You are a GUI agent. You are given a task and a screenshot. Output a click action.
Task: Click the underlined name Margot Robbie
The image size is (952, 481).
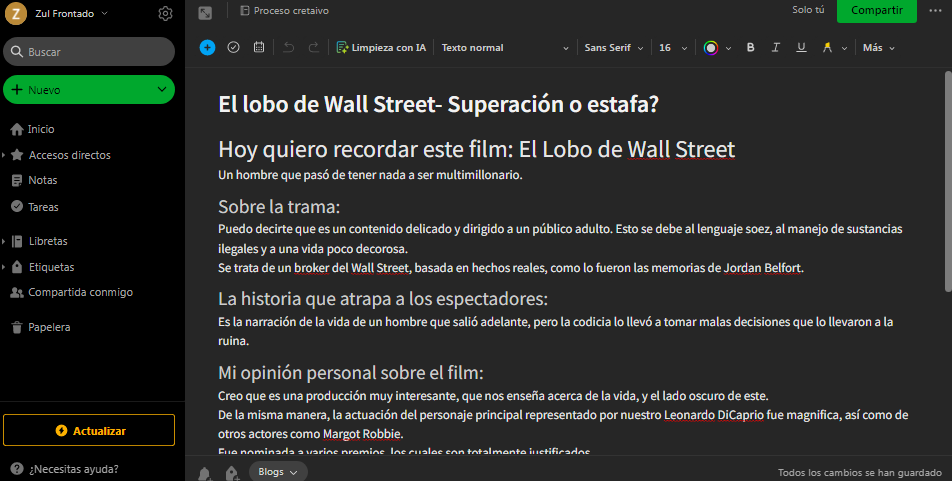point(362,434)
